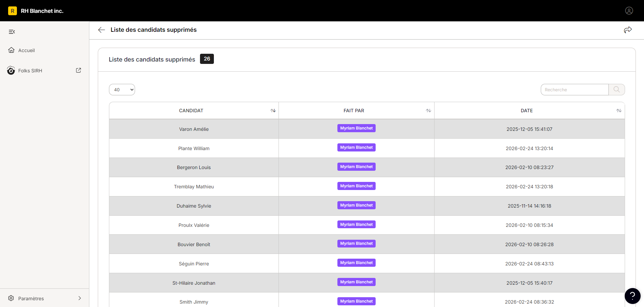Click the share arrow icon
The height and width of the screenshot is (307, 644).
point(628,30)
